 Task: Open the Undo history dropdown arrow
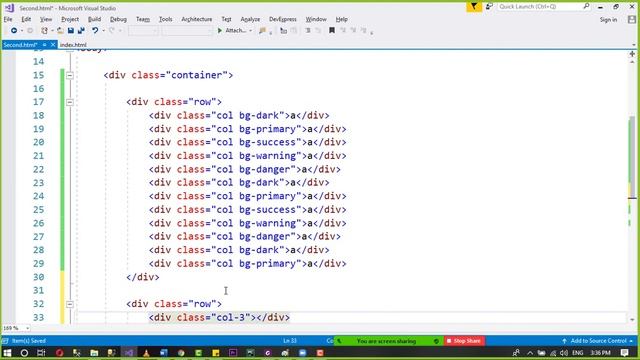pyautogui.click(x=103, y=31)
